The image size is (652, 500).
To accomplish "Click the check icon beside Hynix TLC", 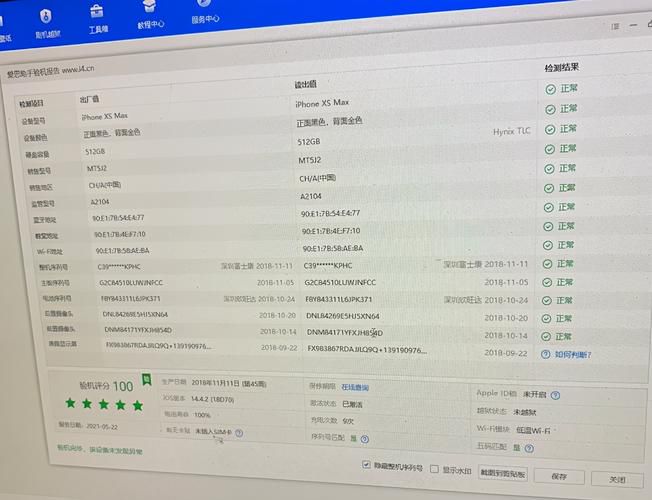I will click(x=550, y=129).
